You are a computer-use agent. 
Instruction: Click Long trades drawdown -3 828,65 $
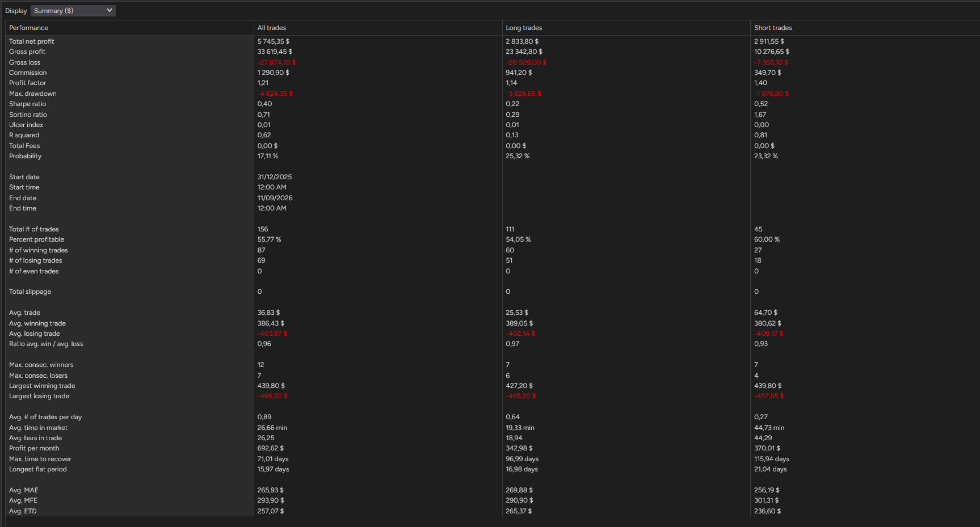click(x=523, y=94)
